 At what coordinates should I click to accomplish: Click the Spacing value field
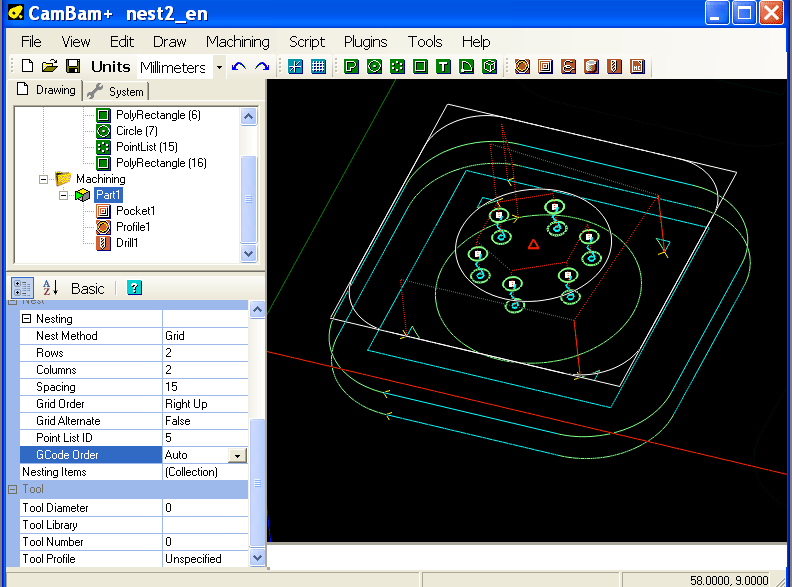pos(205,387)
